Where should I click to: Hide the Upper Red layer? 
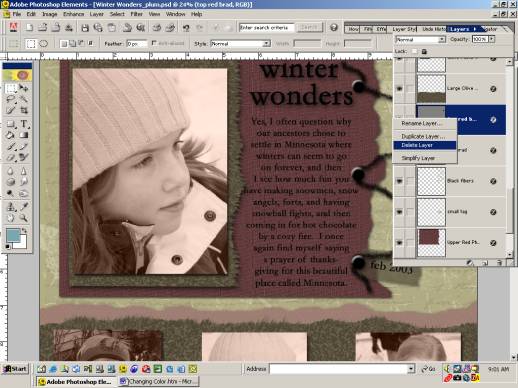pyautogui.click(x=399, y=243)
